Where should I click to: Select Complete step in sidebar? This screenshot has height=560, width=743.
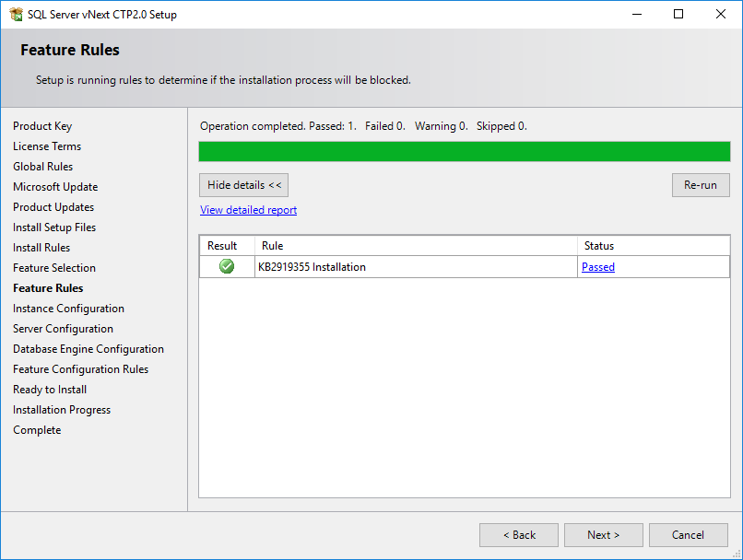point(37,430)
